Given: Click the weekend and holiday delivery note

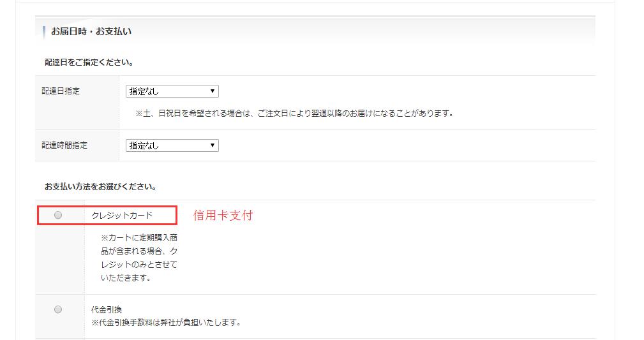Looking at the screenshot, I should tap(294, 114).
